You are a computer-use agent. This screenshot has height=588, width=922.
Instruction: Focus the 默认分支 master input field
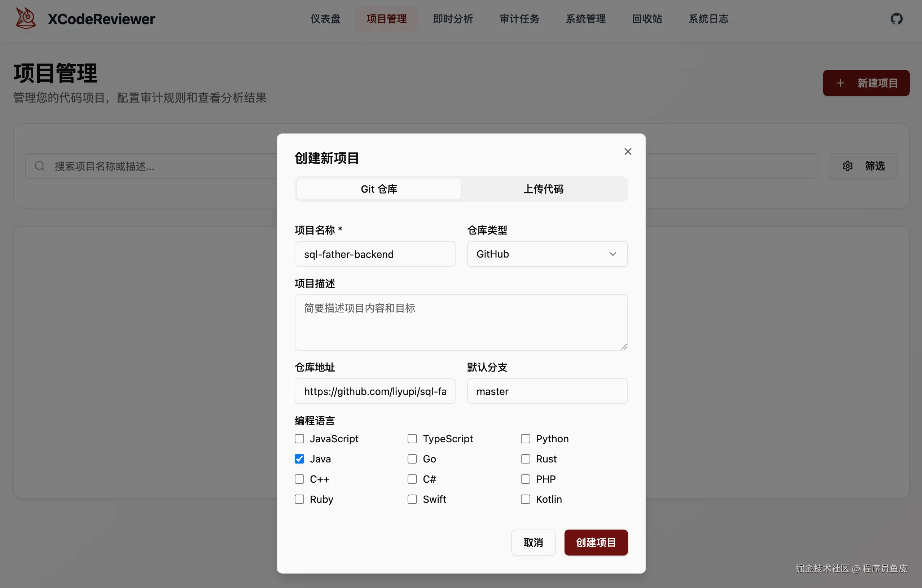tap(547, 391)
